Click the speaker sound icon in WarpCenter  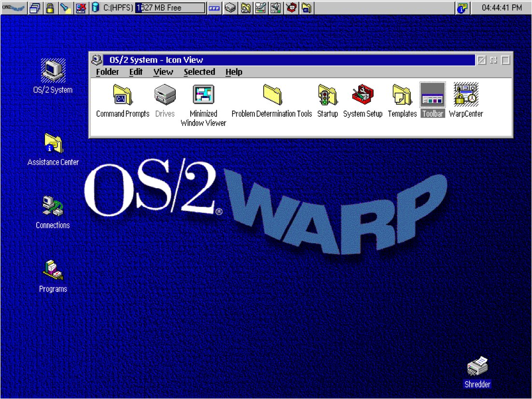[x=276, y=7]
